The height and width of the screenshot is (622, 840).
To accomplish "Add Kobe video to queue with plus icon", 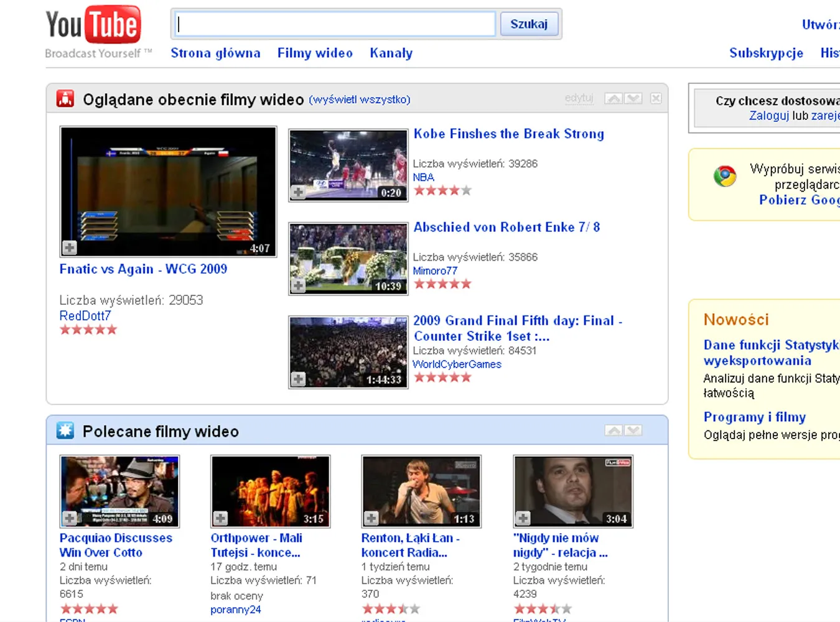I will coord(299,192).
